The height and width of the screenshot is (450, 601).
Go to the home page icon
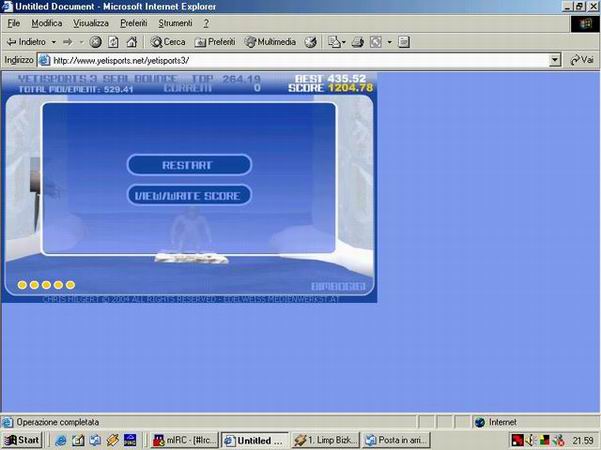132,42
